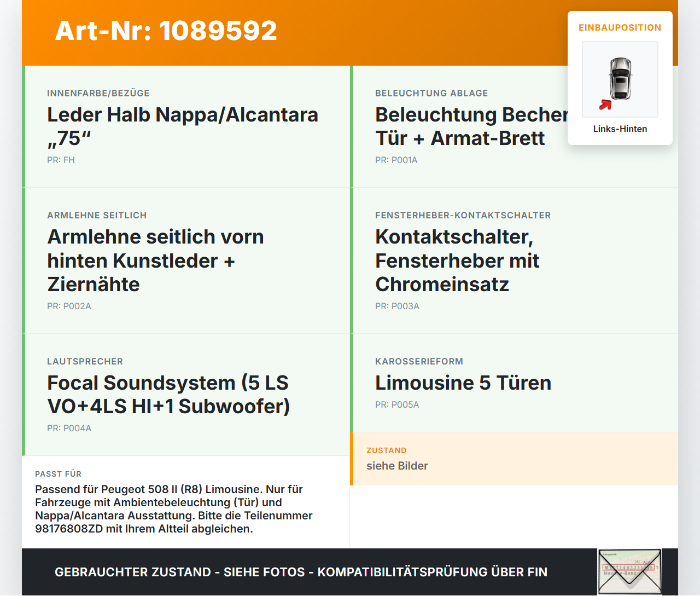This screenshot has height=596, width=700.
Task: Click the envelope document thumbnail in footer
Action: [629, 572]
